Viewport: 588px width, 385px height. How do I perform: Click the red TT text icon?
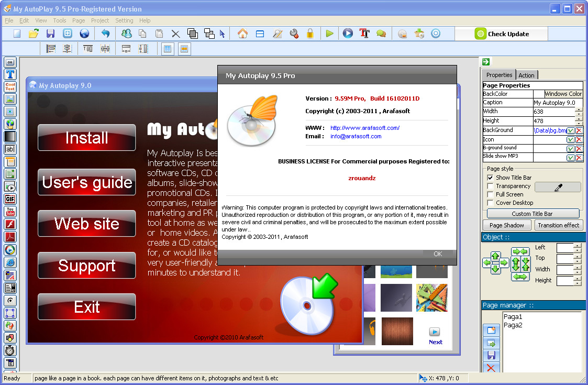coord(364,34)
